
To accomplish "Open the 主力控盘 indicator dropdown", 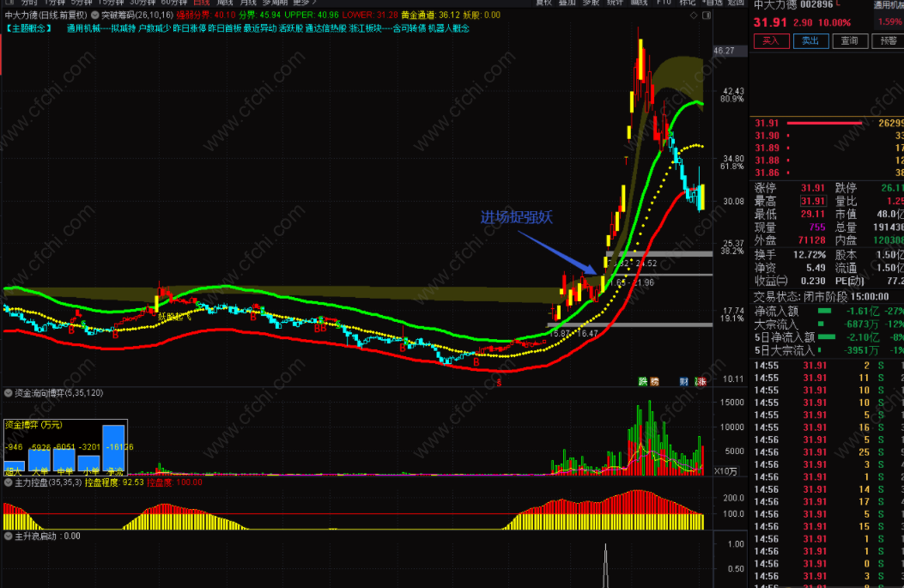I will [x=9, y=483].
